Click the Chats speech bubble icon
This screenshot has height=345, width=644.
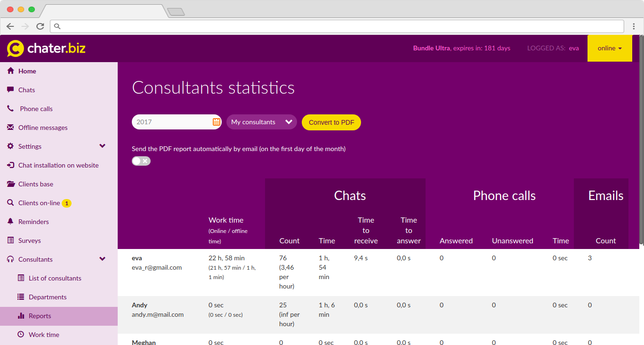point(10,89)
